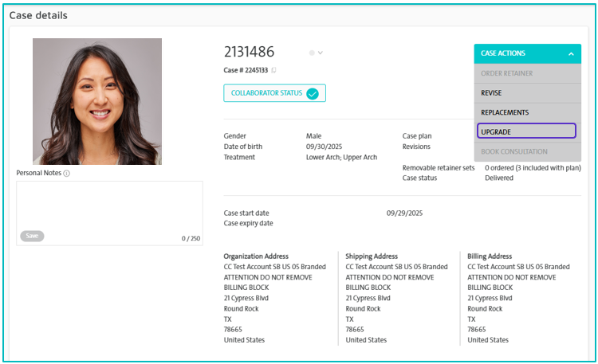The height and width of the screenshot is (364, 598).
Task: Click the Shipping Address heading
Action: point(372,256)
